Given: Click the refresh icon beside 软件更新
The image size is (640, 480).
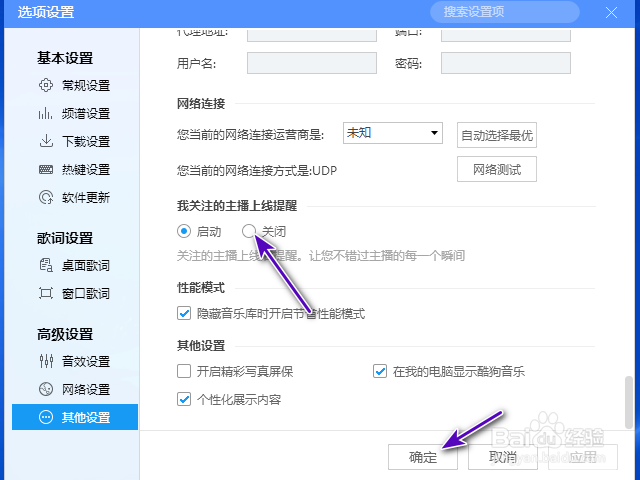Looking at the screenshot, I should (46, 197).
